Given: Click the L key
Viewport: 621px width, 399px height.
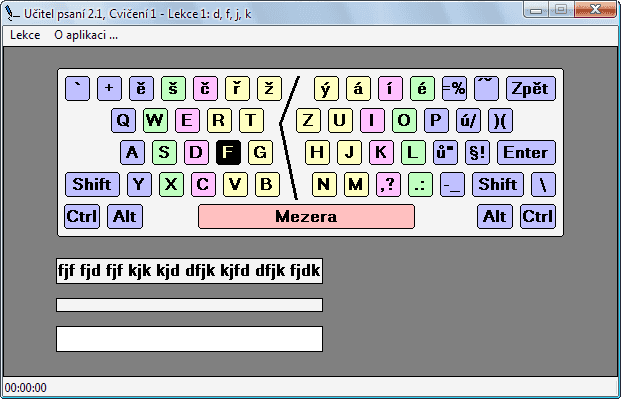Looking at the screenshot, I should (413, 152).
